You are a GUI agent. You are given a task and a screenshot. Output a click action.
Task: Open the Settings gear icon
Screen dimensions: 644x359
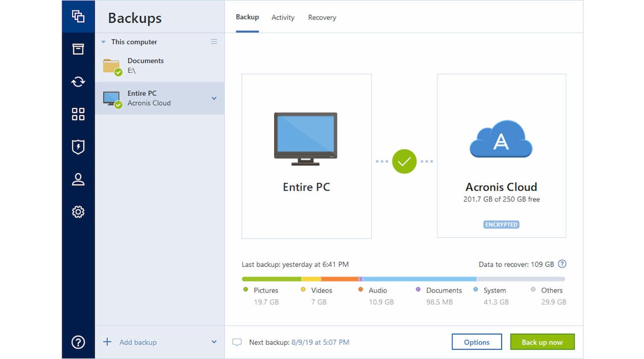[78, 212]
